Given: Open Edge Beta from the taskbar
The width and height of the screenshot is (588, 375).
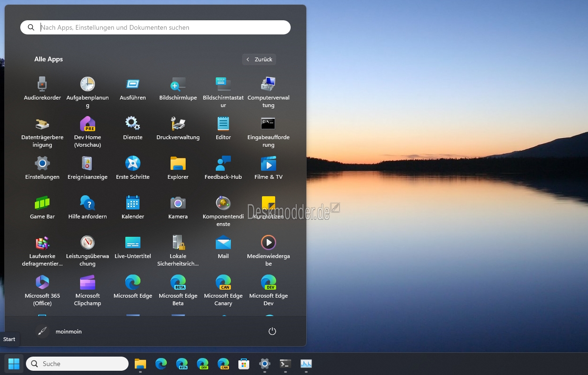Looking at the screenshot, I should coord(182,364).
